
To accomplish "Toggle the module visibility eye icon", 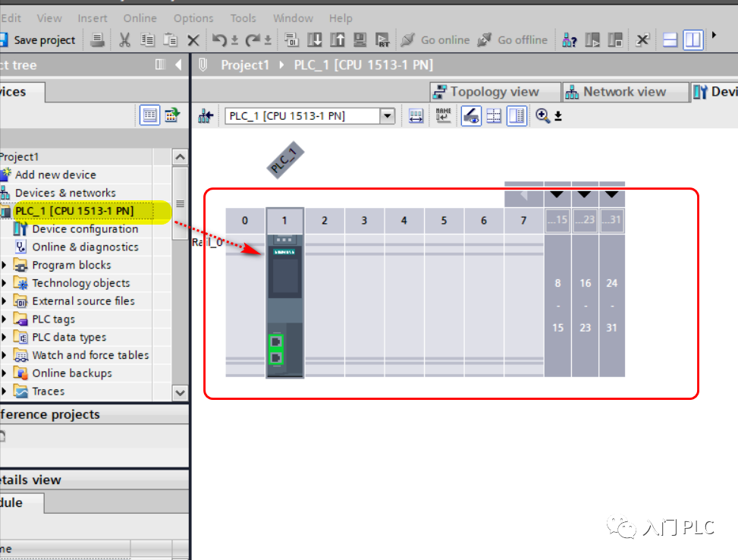I will coord(471,116).
